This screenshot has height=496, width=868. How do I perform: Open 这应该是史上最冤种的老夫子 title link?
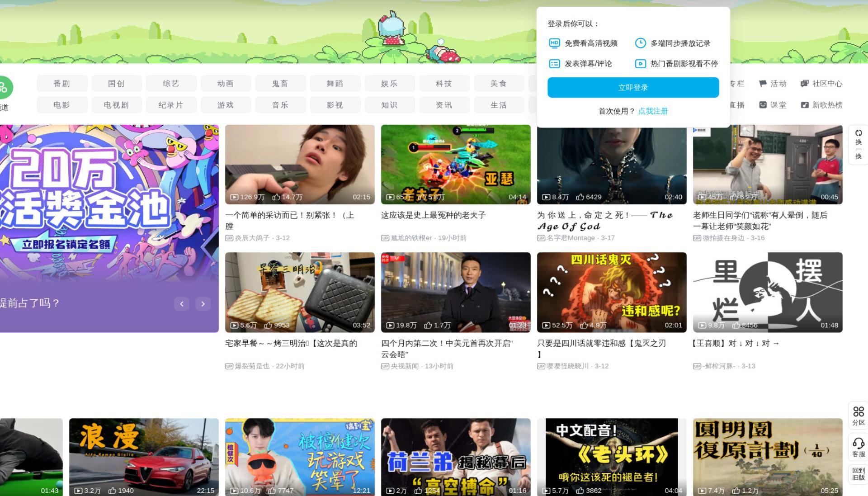click(x=433, y=215)
